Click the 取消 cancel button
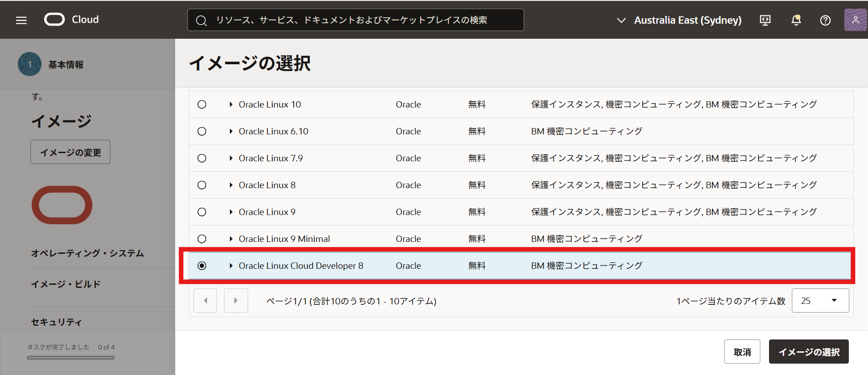The width and height of the screenshot is (868, 375). [742, 352]
